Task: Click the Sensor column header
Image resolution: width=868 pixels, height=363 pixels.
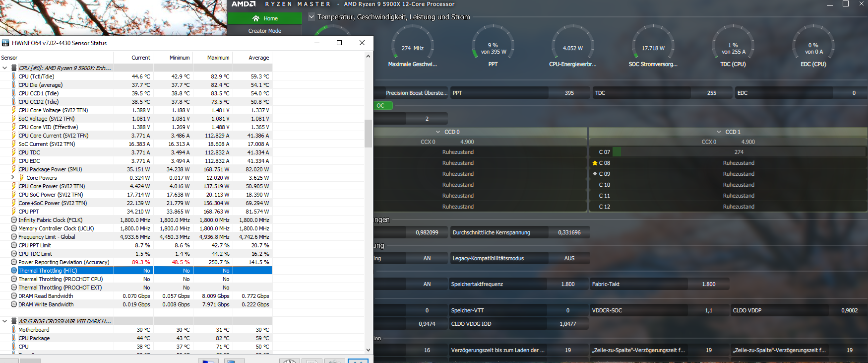Action: click(57, 58)
